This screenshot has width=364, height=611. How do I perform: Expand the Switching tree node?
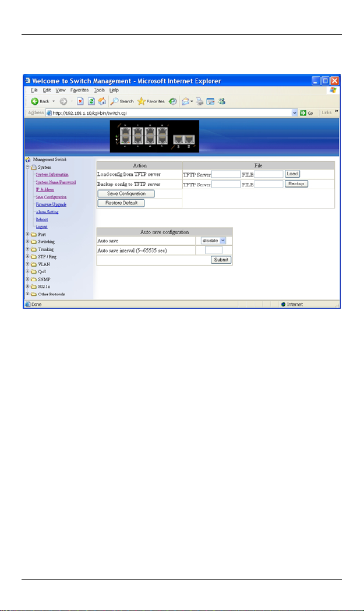click(x=28, y=242)
